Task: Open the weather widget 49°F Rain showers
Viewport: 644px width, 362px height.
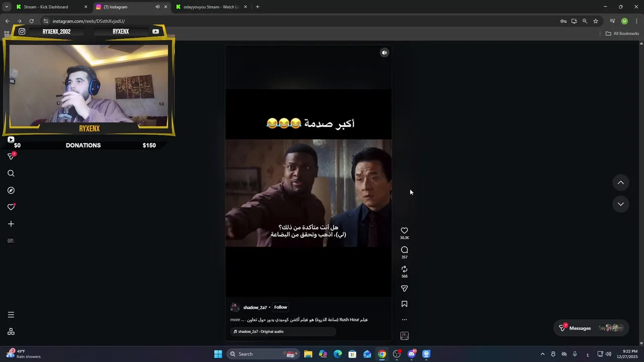Action: click(24, 354)
